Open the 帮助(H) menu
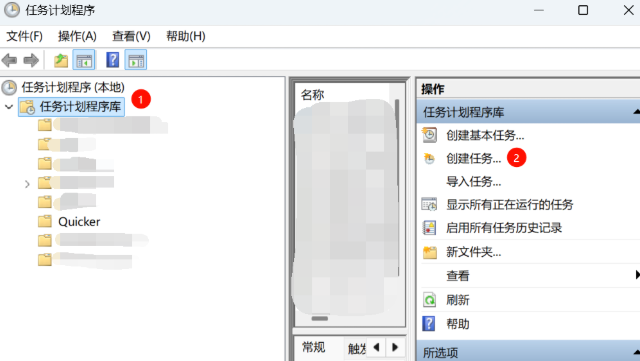This screenshot has height=361, width=640. [x=186, y=36]
